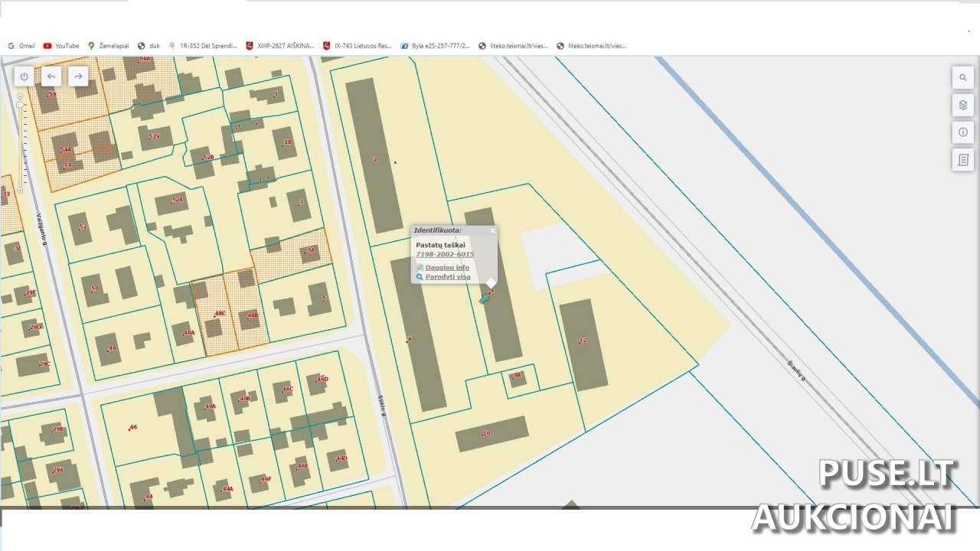Open the first liteko.teismai.lt bookmark

coord(513,46)
